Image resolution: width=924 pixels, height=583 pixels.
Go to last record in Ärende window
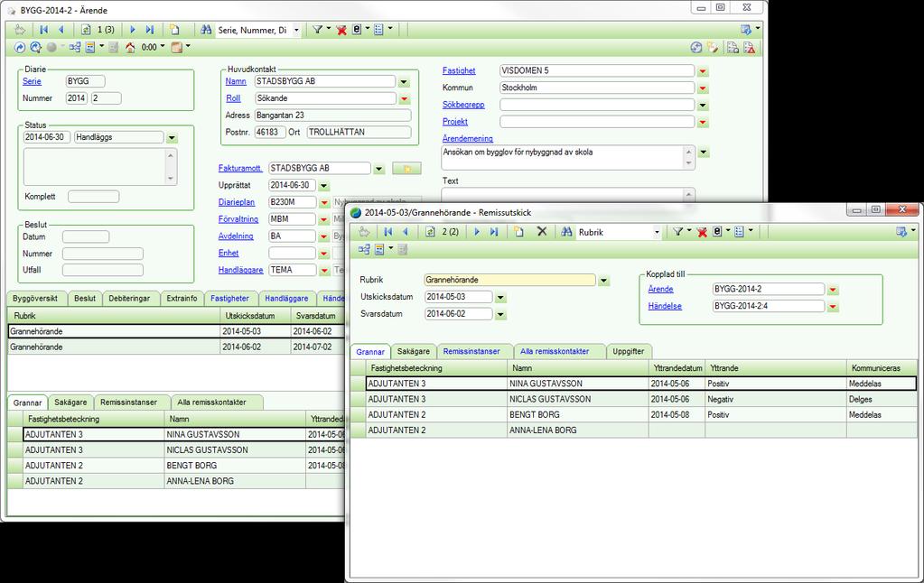(150, 30)
